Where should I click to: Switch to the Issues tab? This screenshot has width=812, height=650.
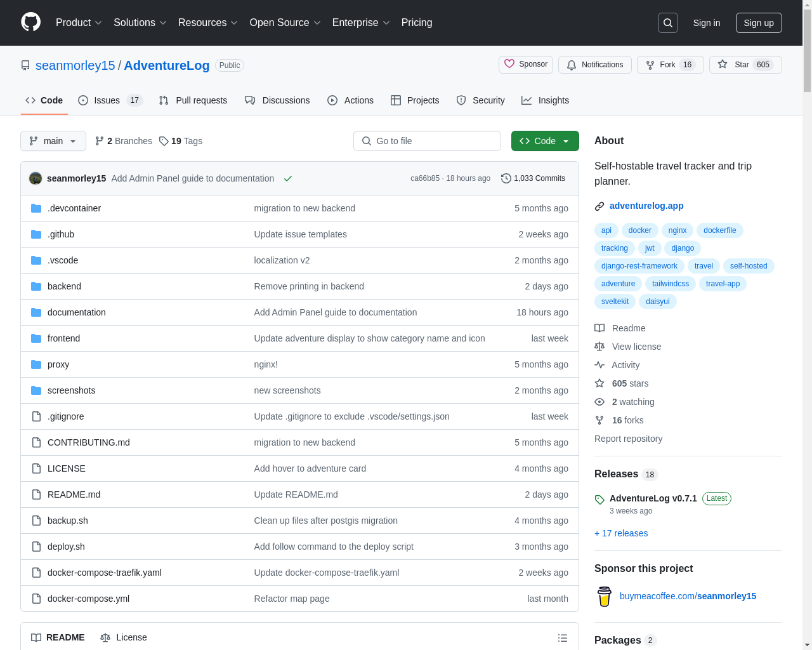[107, 100]
